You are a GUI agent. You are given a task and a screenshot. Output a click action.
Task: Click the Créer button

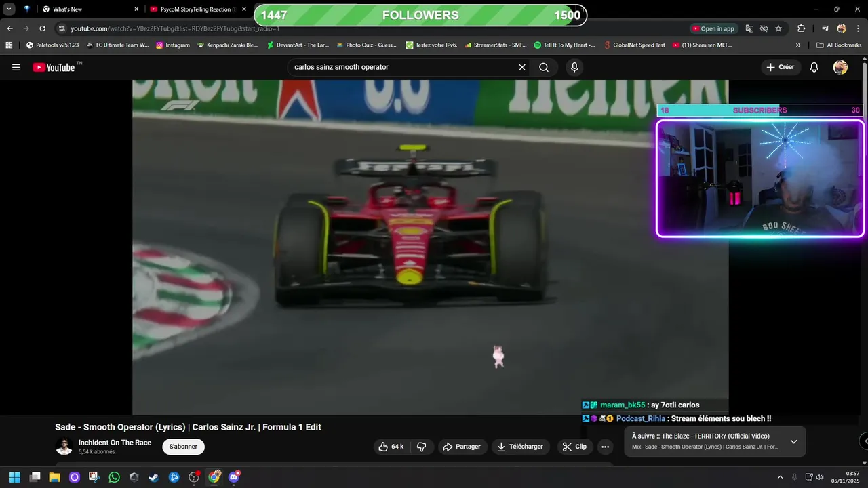(x=780, y=67)
